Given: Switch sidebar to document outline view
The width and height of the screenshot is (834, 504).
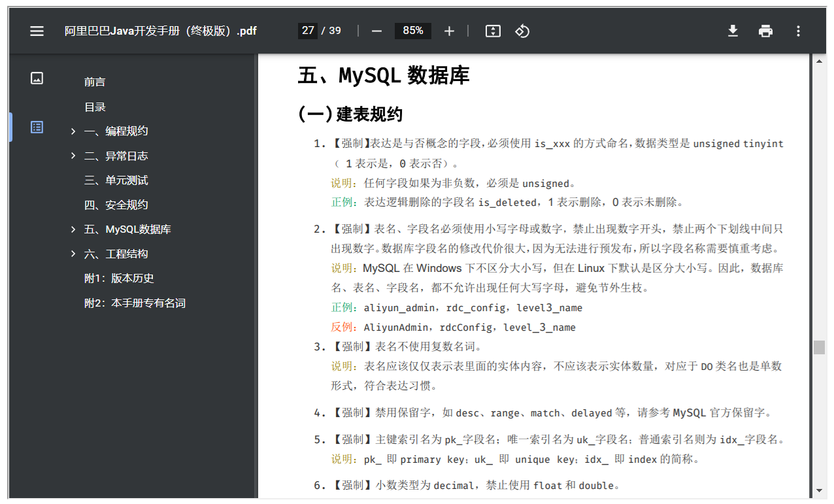Looking at the screenshot, I should click(37, 127).
